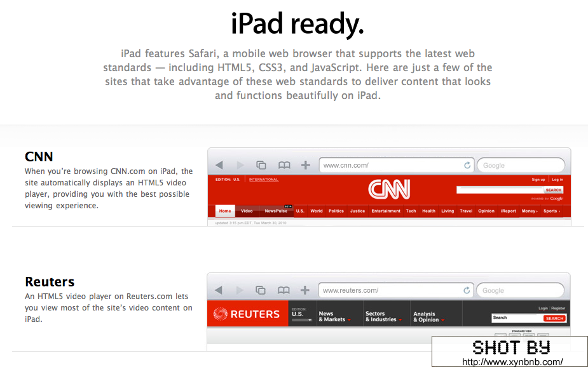This screenshot has width=588, height=367.
Task: Click the Reuters section heading
Action: [50, 282]
